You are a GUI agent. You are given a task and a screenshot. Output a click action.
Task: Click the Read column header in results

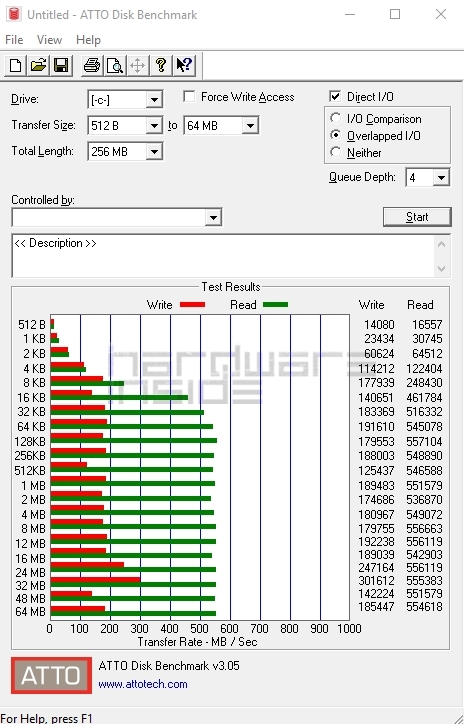click(x=420, y=305)
